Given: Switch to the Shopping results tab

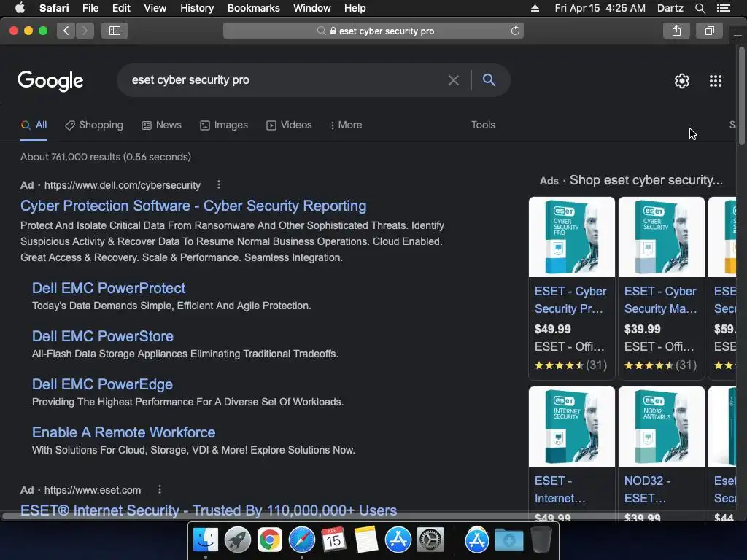Looking at the screenshot, I should (x=94, y=125).
